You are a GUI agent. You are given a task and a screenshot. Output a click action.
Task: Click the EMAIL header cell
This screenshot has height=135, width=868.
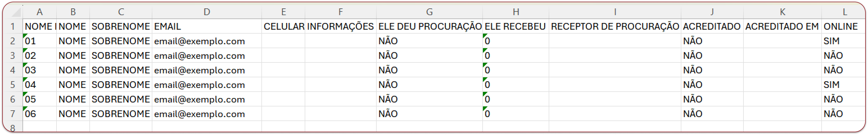[x=207, y=27]
